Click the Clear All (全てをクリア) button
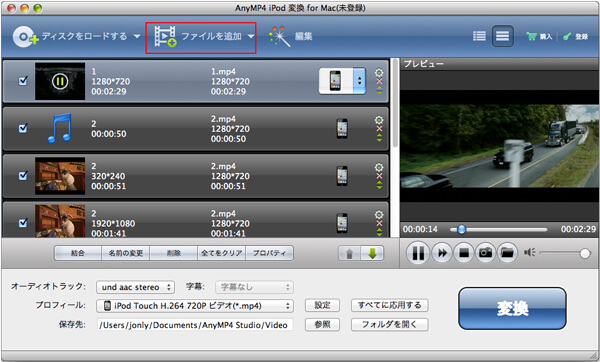Viewport: 600px width, 362px height. click(222, 253)
